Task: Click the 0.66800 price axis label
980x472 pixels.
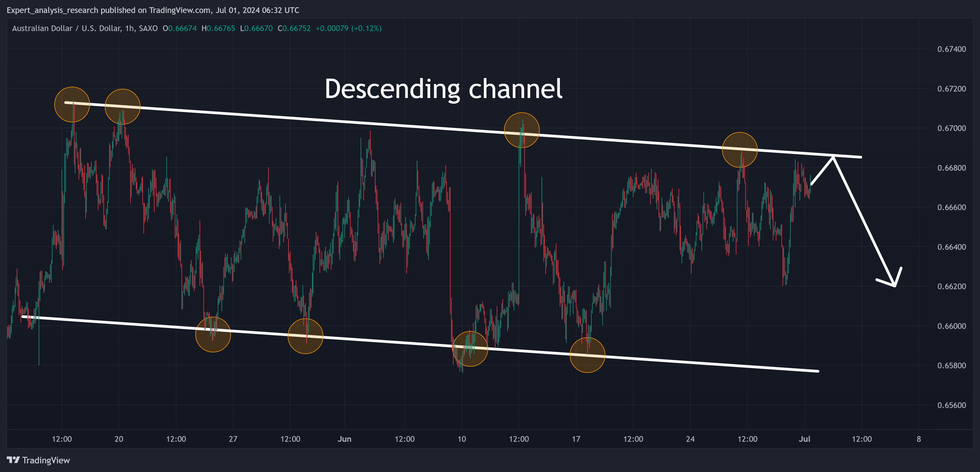Action: coord(951,168)
